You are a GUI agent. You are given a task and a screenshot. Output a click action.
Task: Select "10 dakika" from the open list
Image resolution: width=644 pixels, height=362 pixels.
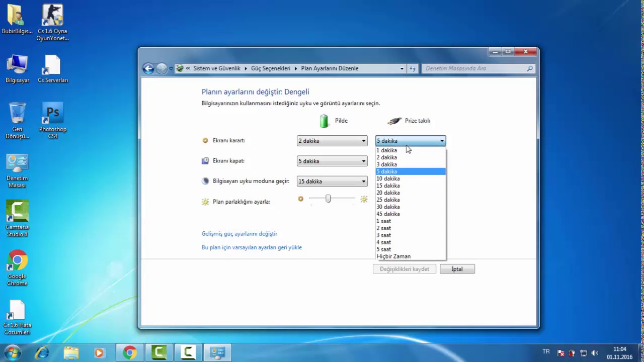(x=388, y=178)
